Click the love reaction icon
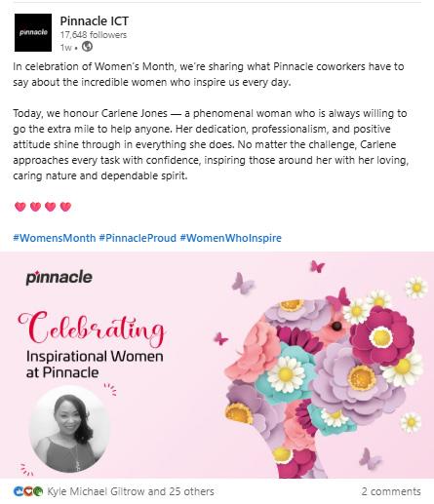The image size is (434, 504). click(x=28, y=491)
